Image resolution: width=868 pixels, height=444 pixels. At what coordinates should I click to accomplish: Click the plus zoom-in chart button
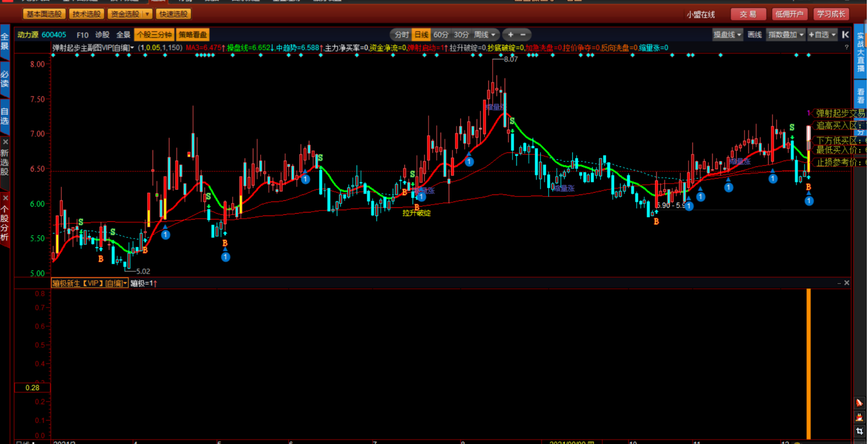click(510, 35)
